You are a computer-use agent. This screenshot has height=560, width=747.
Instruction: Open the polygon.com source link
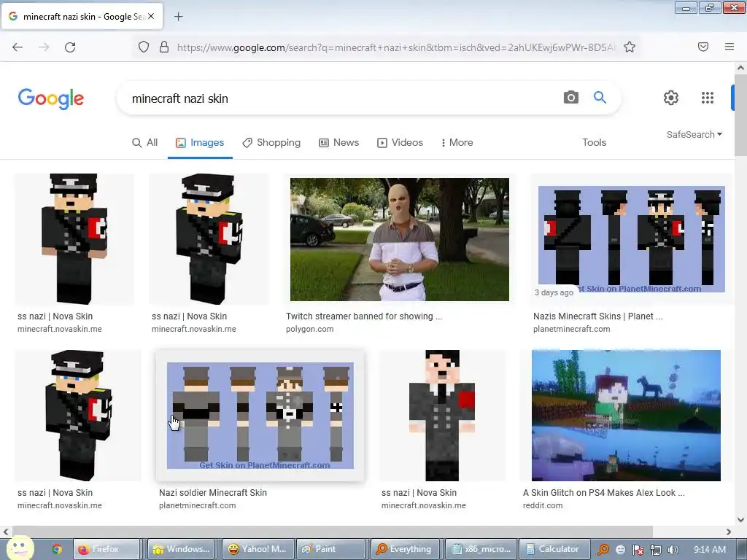point(309,329)
